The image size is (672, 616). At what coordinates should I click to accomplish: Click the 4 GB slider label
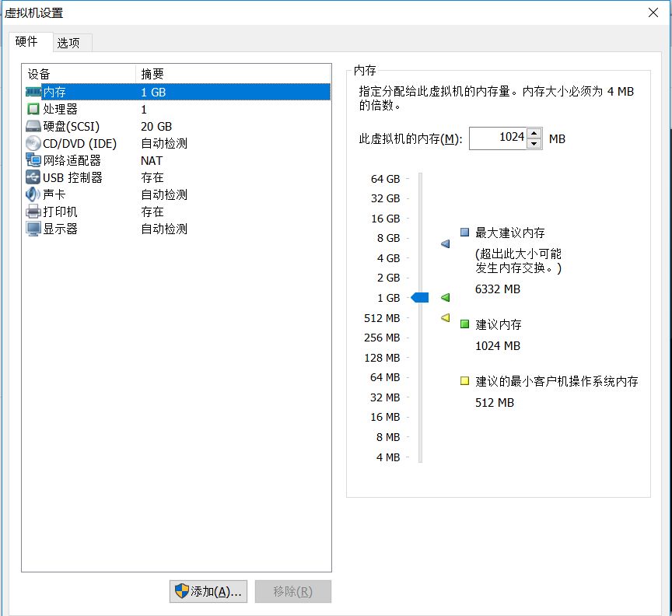pyautogui.click(x=388, y=258)
